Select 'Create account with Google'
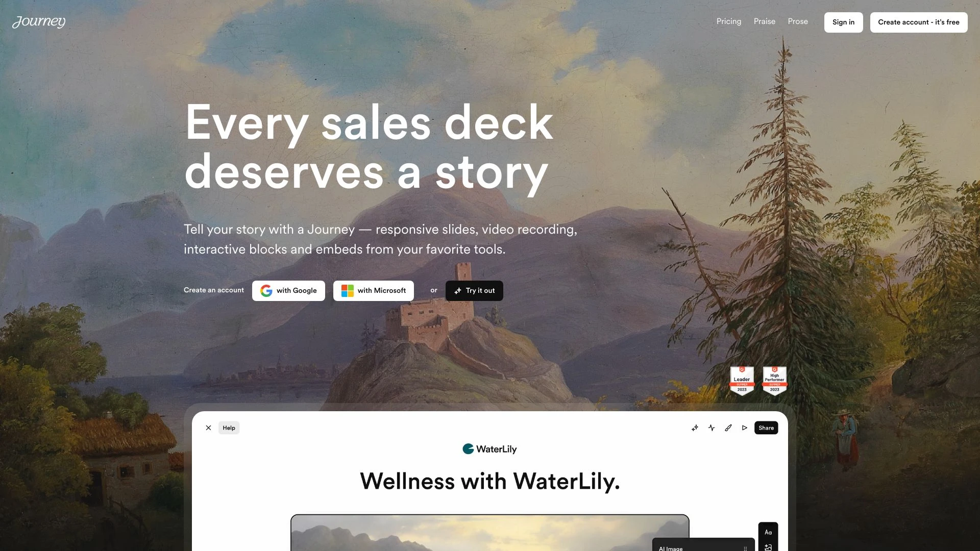980x551 pixels. pos(289,291)
